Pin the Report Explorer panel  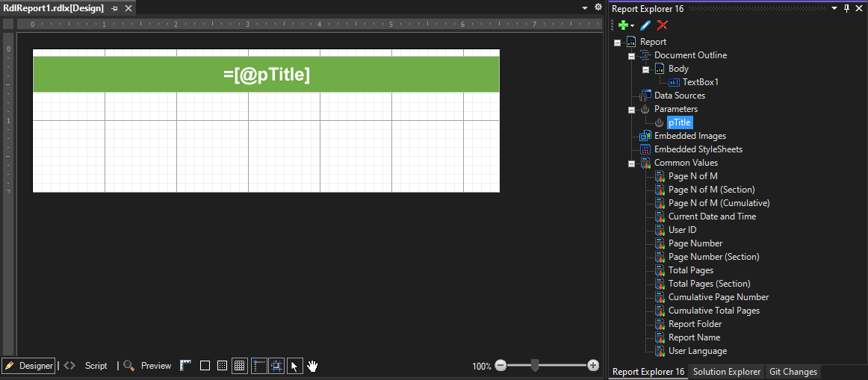pos(846,8)
